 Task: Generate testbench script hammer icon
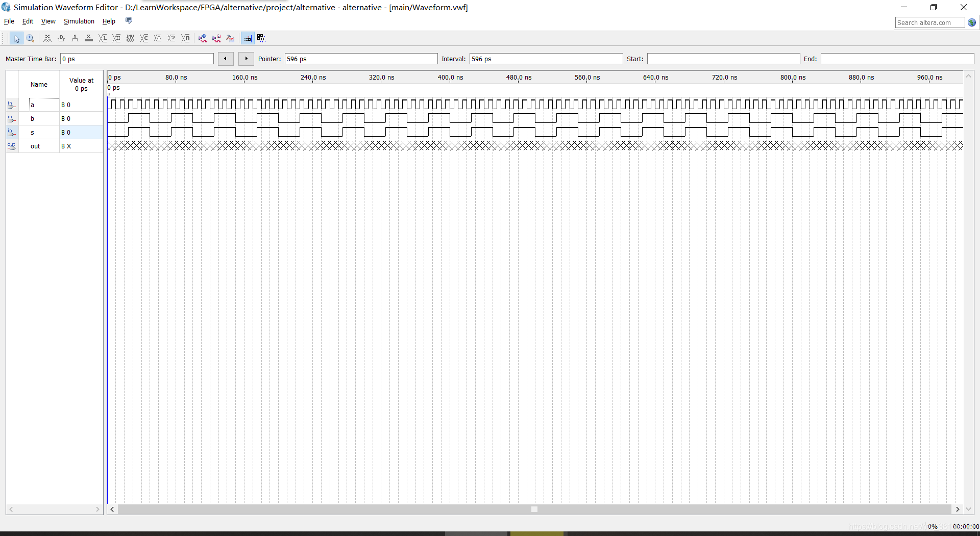(x=230, y=38)
